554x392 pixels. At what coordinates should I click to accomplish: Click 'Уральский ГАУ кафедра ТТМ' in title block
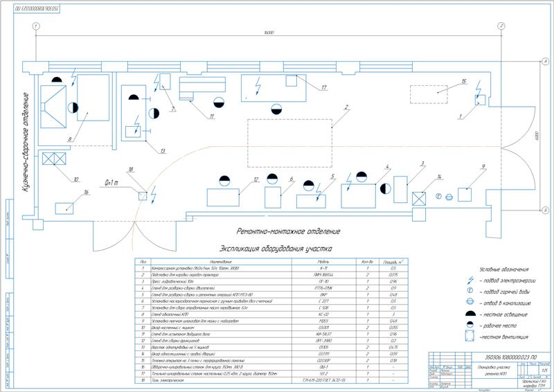(533, 384)
